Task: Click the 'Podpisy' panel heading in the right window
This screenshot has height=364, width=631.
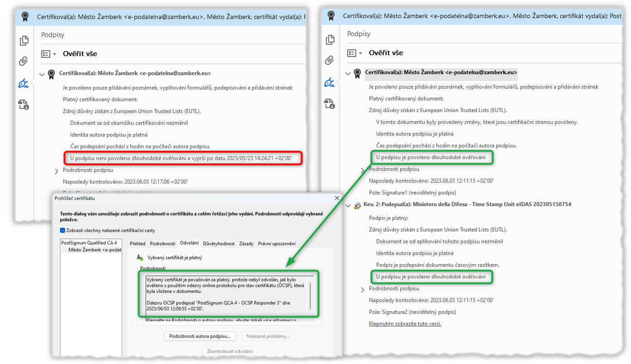Action: click(x=359, y=34)
